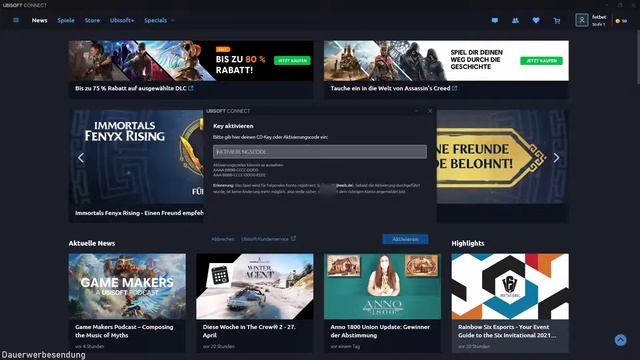Click the Units coin balance icon
The width and height of the screenshot is (640, 360).
pos(618,21)
